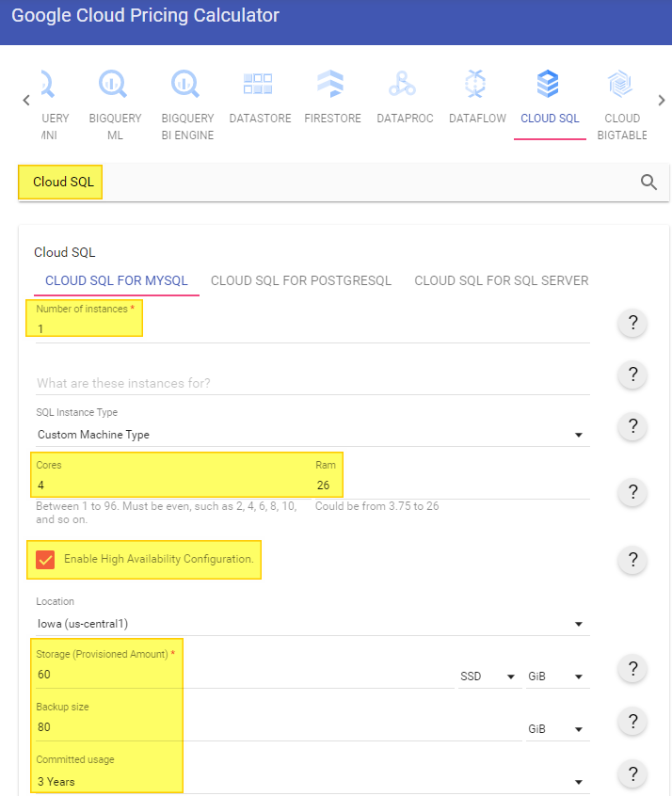
Task: Open help for Storage Provisioned Amount
Action: point(632,668)
